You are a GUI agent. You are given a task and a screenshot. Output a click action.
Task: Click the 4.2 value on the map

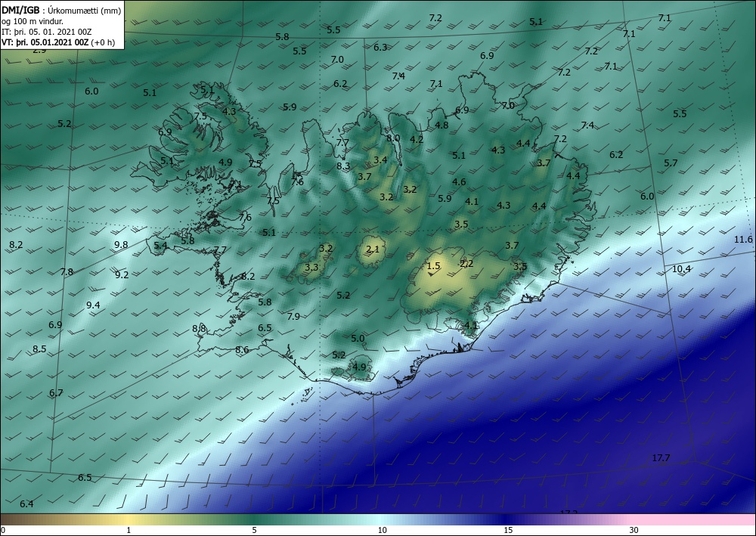417,139
